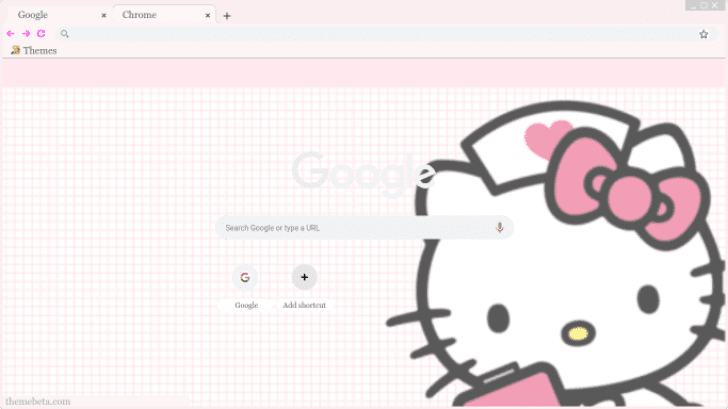Screen dimensions: 728x409
Task: Open the Themes bookmark
Action: point(34,50)
